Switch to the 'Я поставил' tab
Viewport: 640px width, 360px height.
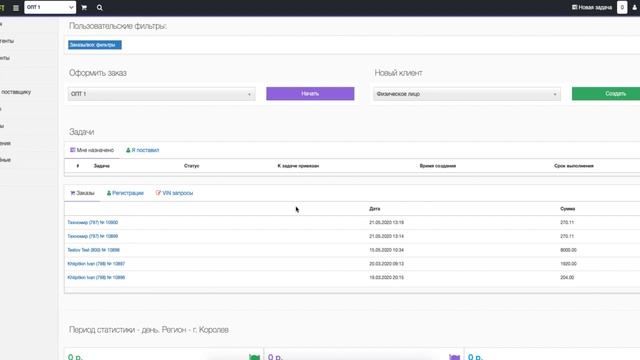coord(142,150)
